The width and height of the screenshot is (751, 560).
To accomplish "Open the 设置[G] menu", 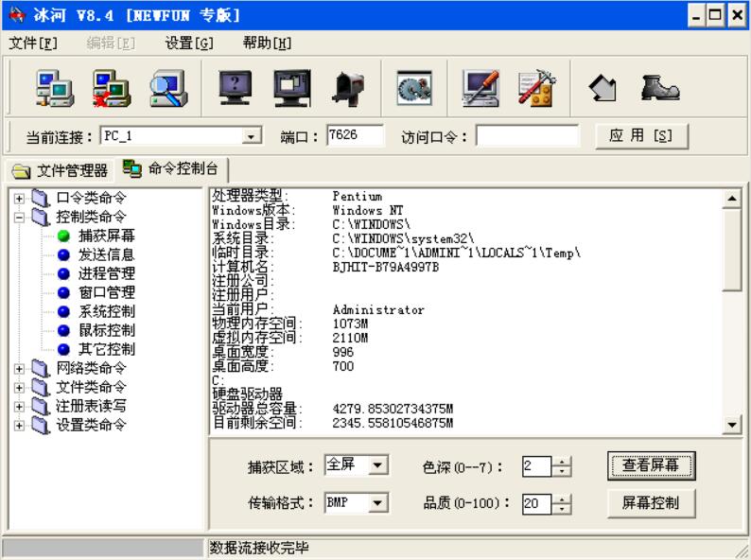I will click(x=189, y=44).
